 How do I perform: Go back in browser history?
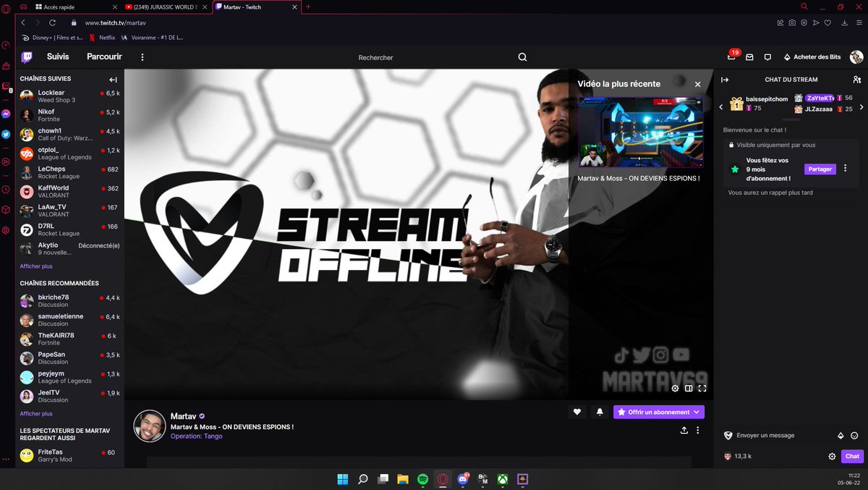tap(23, 22)
